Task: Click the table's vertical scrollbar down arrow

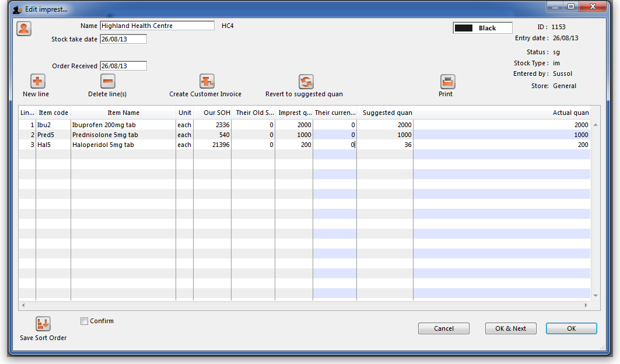Action: [x=596, y=296]
